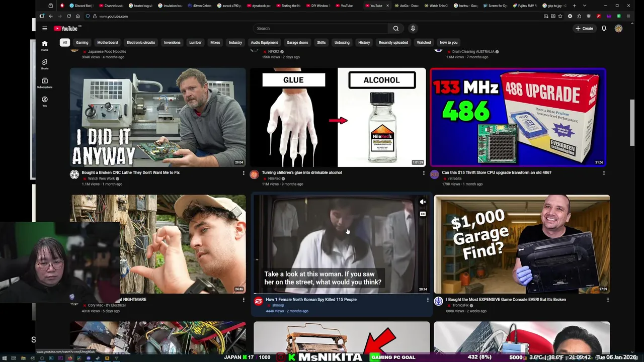This screenshot has width=644, height=362.
Task: Select the History filter chip
Action: [364, 43]
